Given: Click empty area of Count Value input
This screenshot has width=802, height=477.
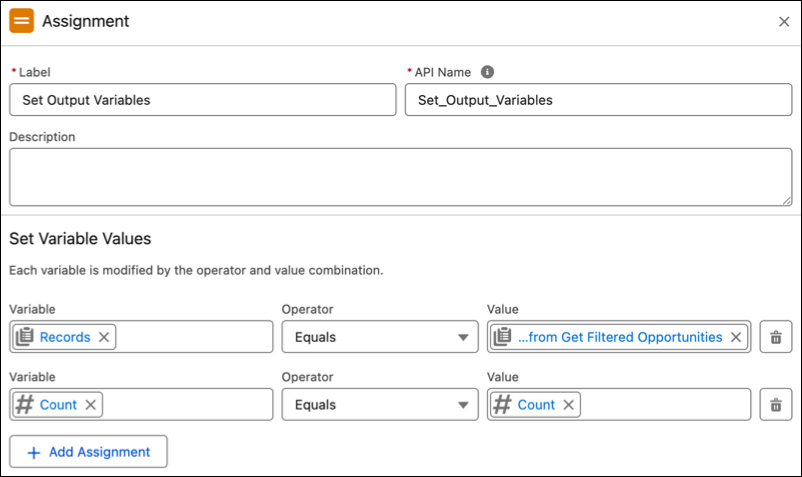Looking at the screenshot, I should (x=665, y=404).
